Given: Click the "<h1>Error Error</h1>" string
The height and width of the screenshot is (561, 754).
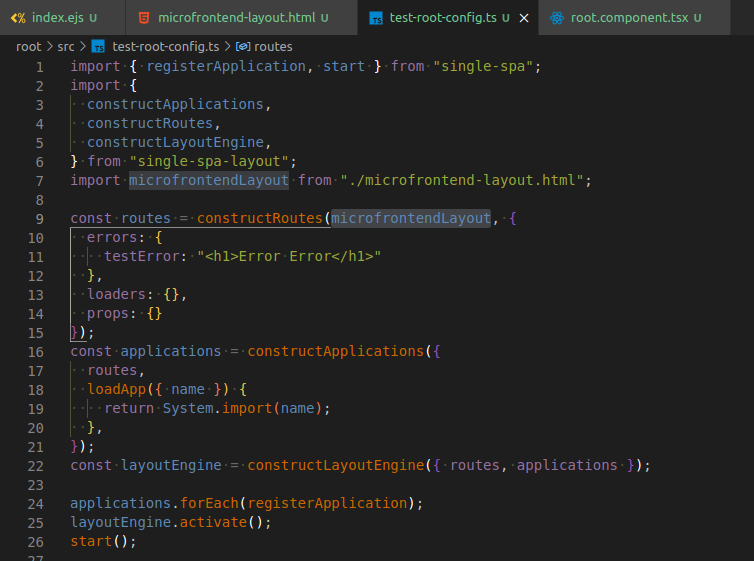Looking at the screenshot, I should coord(289,256).
